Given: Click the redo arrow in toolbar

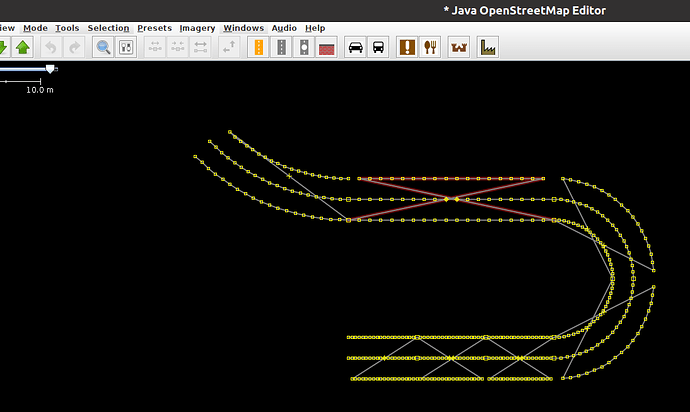Looking at the screenshot, I should (x=74, y=47).
